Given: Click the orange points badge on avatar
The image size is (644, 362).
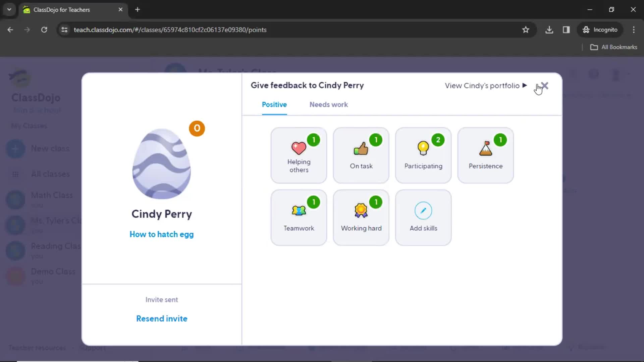Looking at the screenshot, I should (197, 128).
